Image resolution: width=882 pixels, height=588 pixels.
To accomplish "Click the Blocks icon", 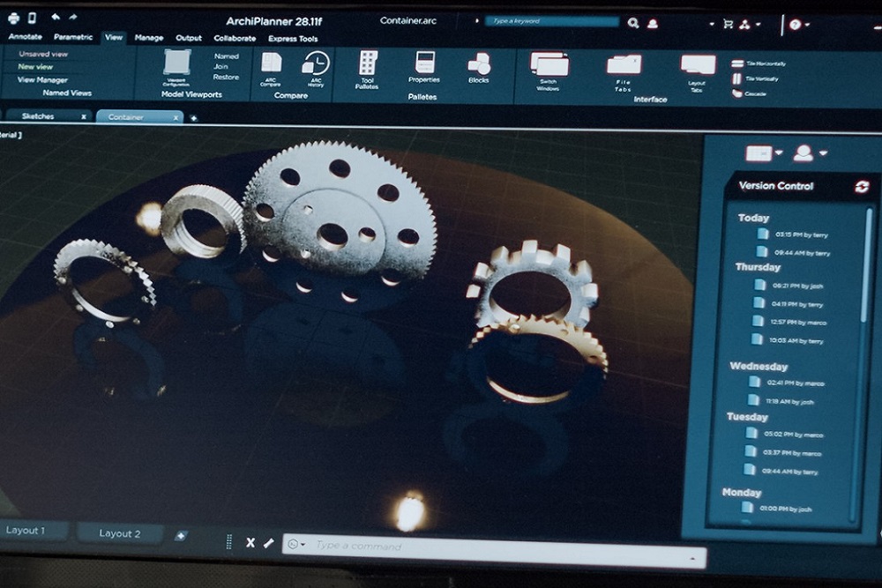I will pos(478,64).
